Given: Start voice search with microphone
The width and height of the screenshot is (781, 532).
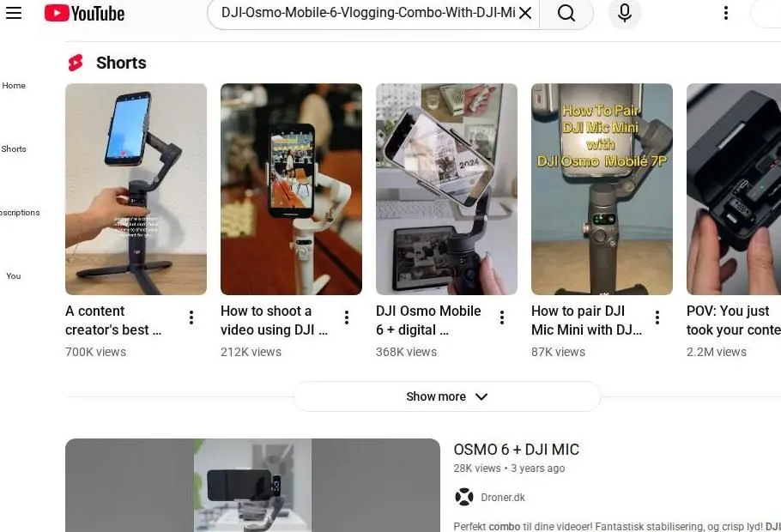Looking at the screenshot, I should coord(625,13).
